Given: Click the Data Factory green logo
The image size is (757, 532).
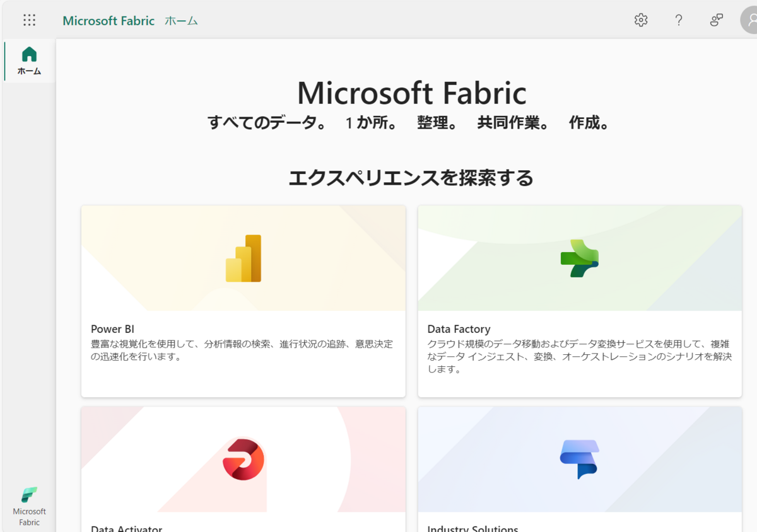Looking at the screenshot, I should (x=580, y=258).
